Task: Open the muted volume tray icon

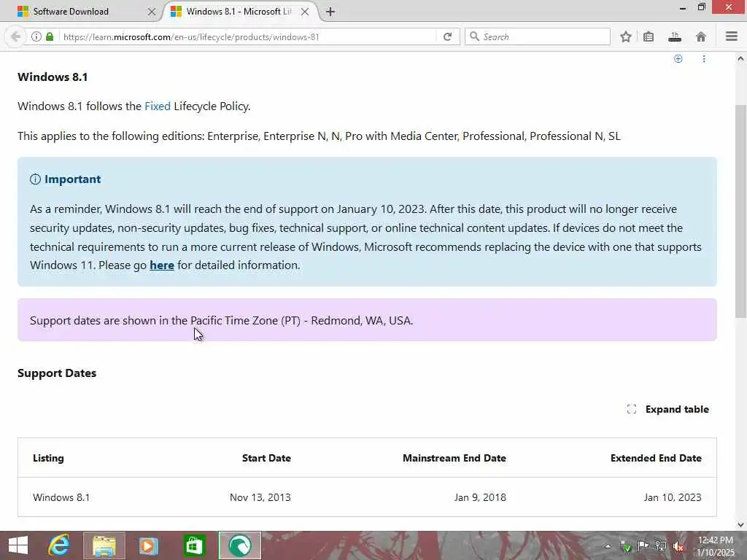Action: click(678, 546)
